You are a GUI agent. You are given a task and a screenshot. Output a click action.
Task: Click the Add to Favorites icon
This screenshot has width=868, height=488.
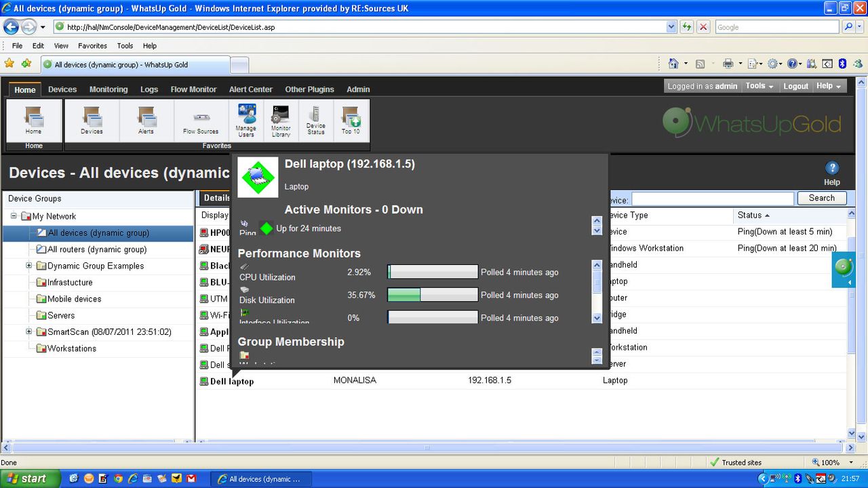click(26, 64)
